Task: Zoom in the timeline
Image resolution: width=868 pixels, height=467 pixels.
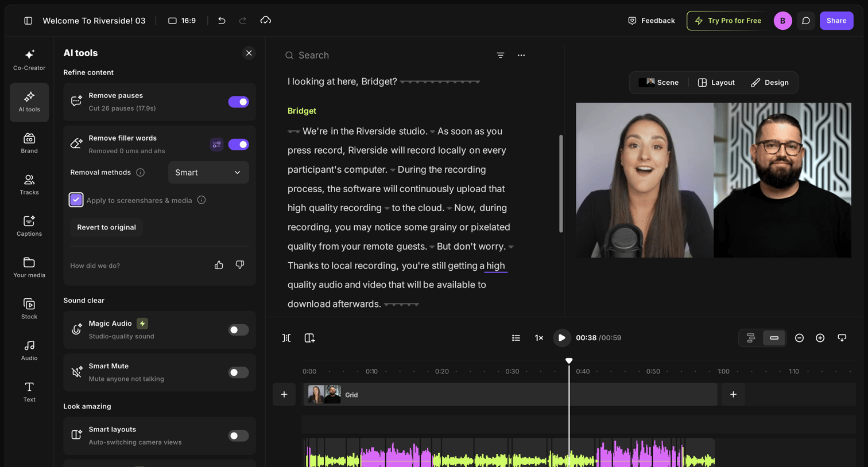Action: click(820, 338)
